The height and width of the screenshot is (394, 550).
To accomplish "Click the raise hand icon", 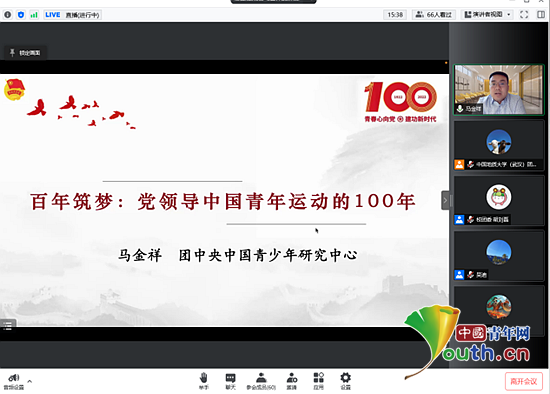I will tap(203, 381).
